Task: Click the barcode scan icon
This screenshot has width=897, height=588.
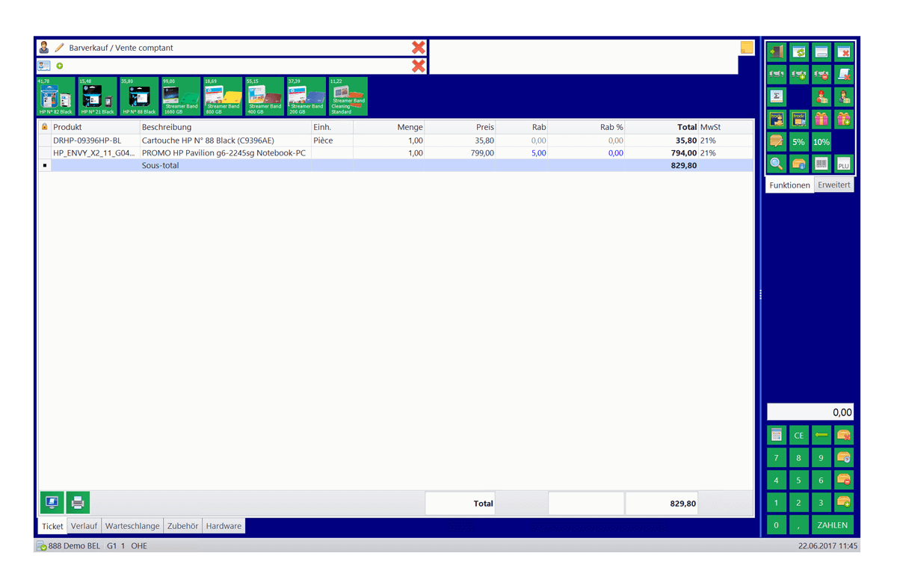Action: pos(822,164)
